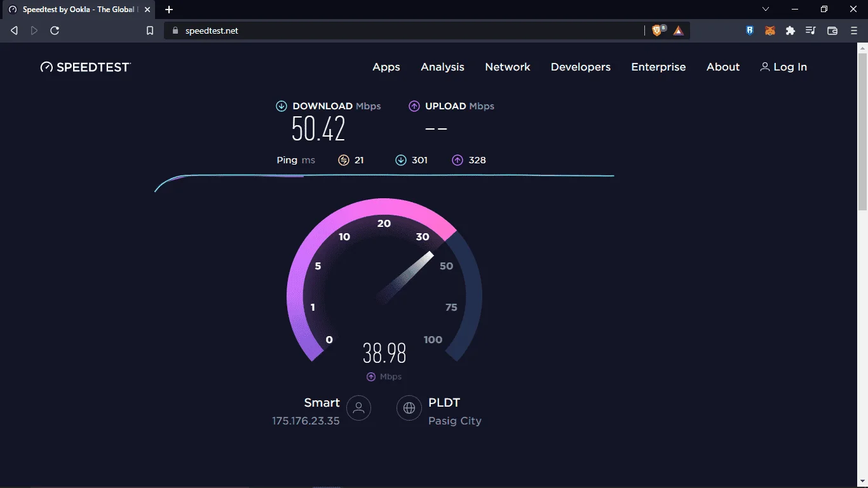
Task: Click the DOWNLOAD Mbps label
Action: (x=337, y=106)
